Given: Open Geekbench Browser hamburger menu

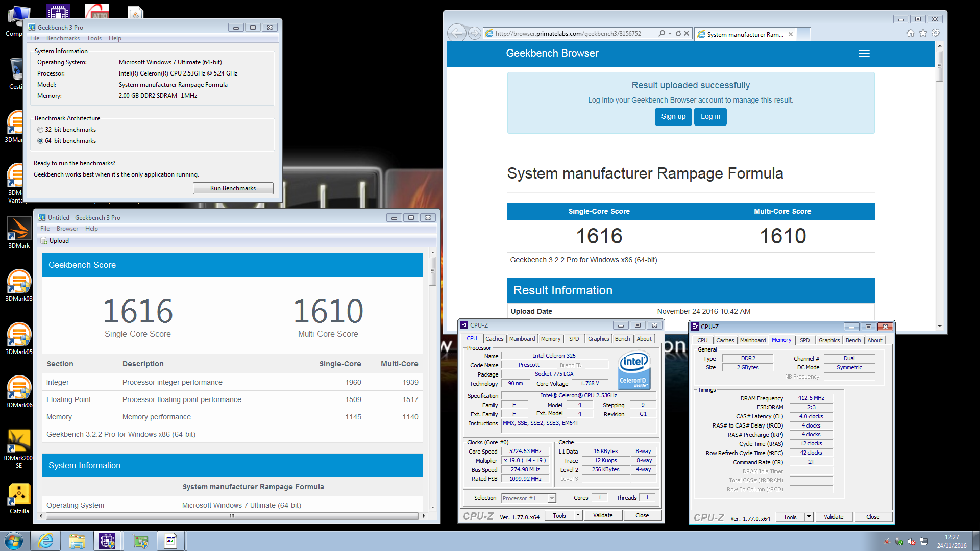Looking at the screenshot, I should pyautogui.click(x=864, y=54).
